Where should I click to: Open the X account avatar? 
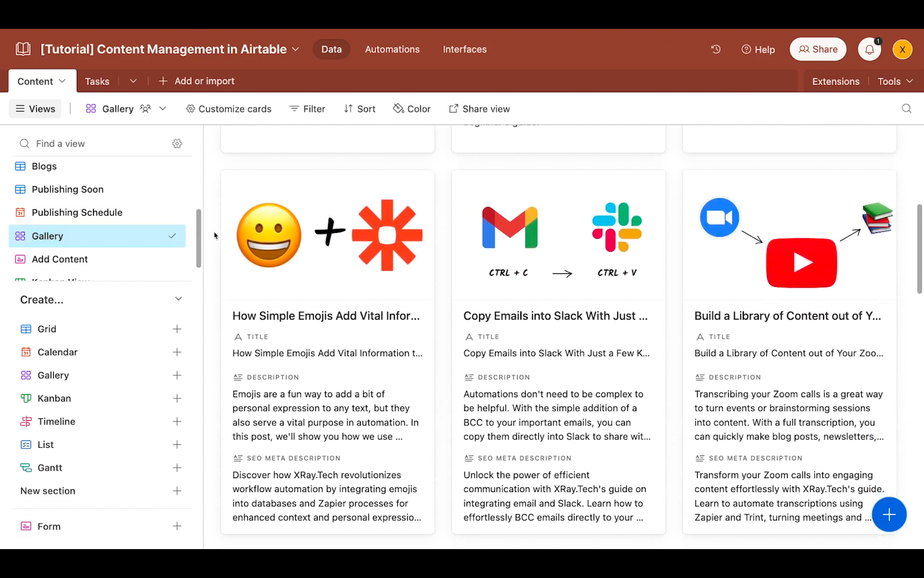pos(902,49)
